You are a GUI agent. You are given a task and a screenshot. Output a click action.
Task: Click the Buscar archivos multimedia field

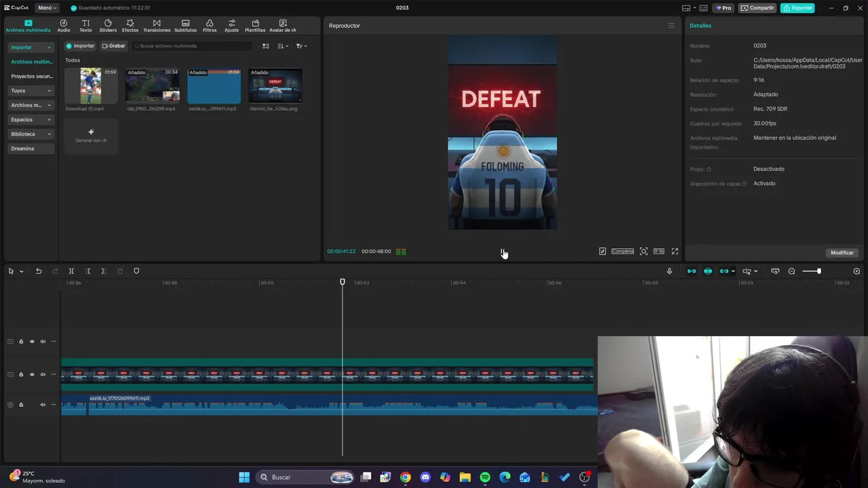[x=192, y=46]
